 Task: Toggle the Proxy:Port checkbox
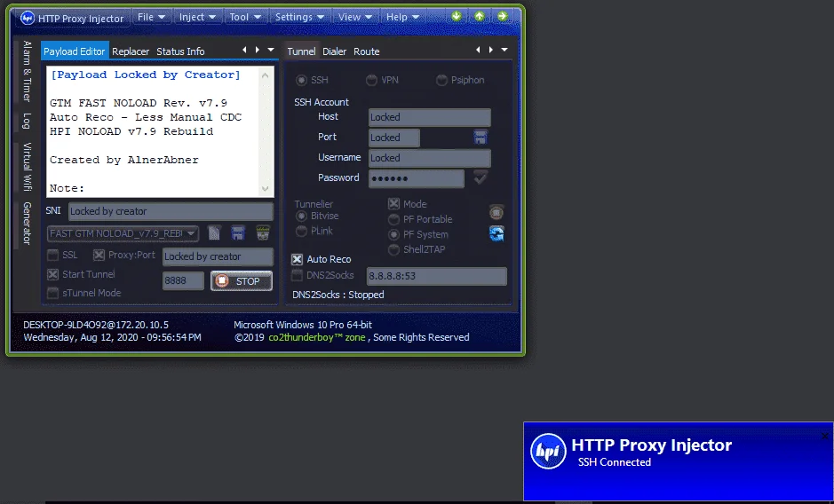[99, 256]
